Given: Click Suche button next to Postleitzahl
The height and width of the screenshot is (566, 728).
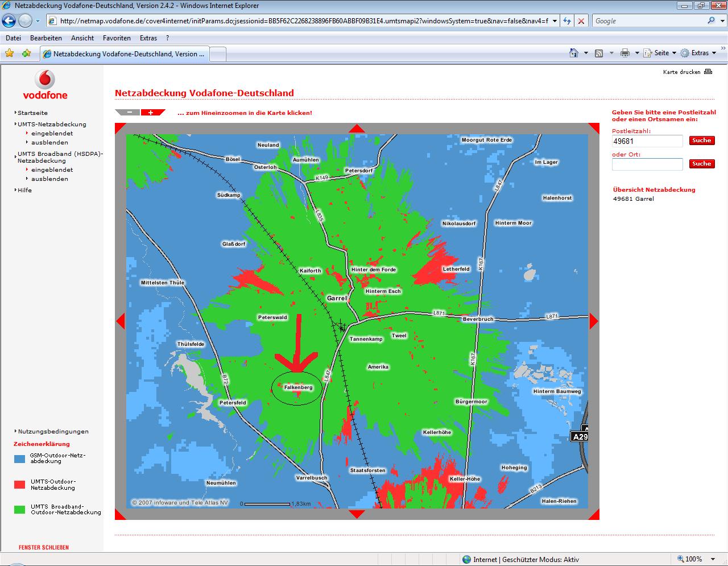Looking at the screenshot, I should (701, 140).
